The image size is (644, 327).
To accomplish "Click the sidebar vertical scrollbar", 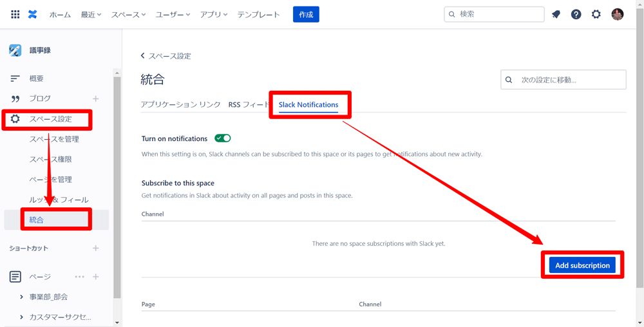I will coord(117,187).
